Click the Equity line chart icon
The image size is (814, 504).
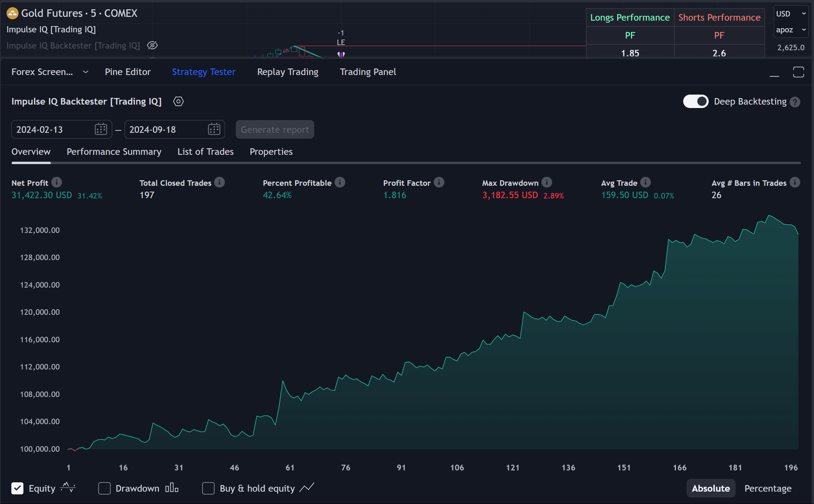68,487
